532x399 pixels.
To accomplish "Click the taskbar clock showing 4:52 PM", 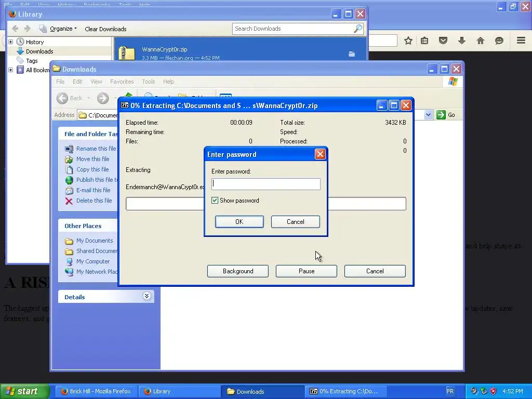I will coord(513,391).
